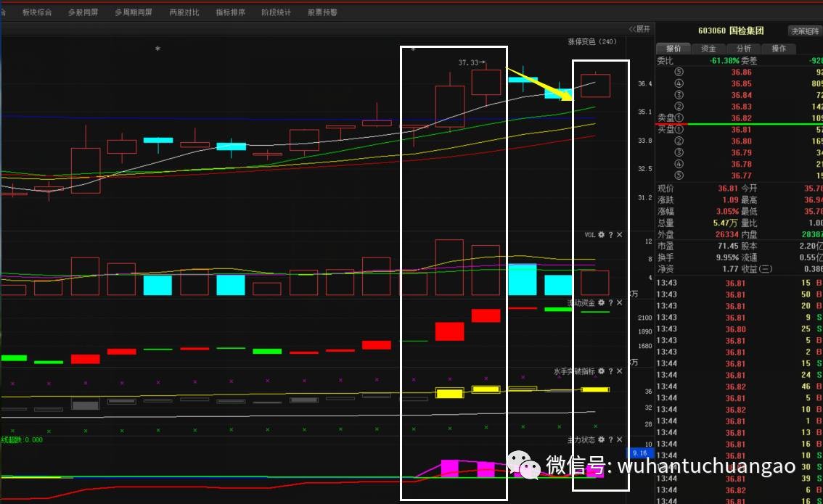823x504 pixels.
Task: Expand panel using 展开 chevron
Action: click(639, 29)
